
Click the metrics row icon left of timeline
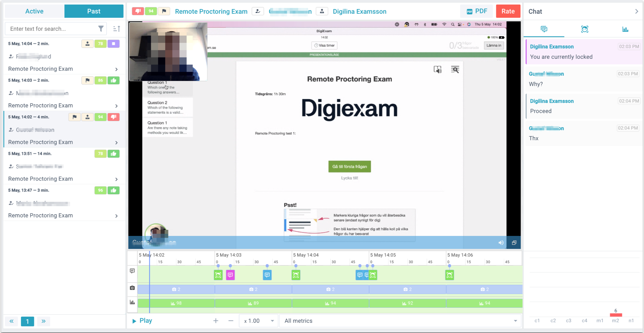click(x=132, y=302)
